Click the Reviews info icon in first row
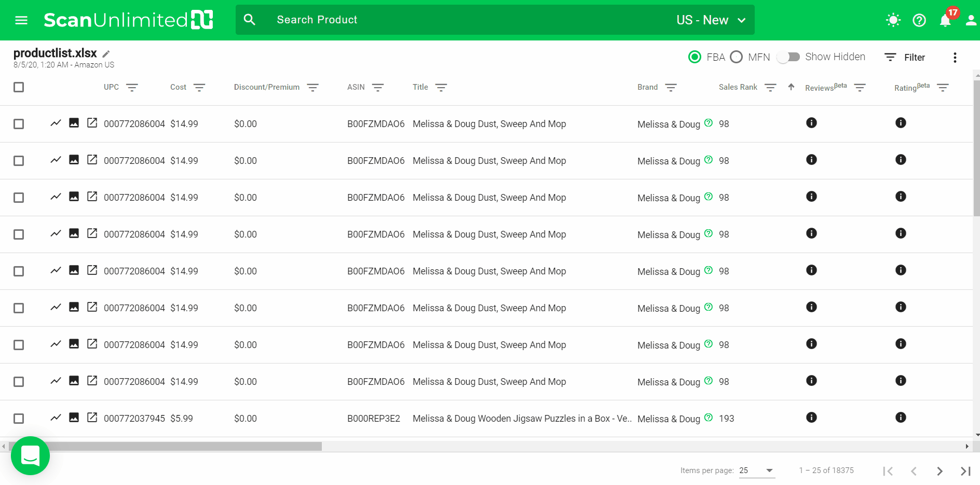The image size is (980, 485). point(811,123)
